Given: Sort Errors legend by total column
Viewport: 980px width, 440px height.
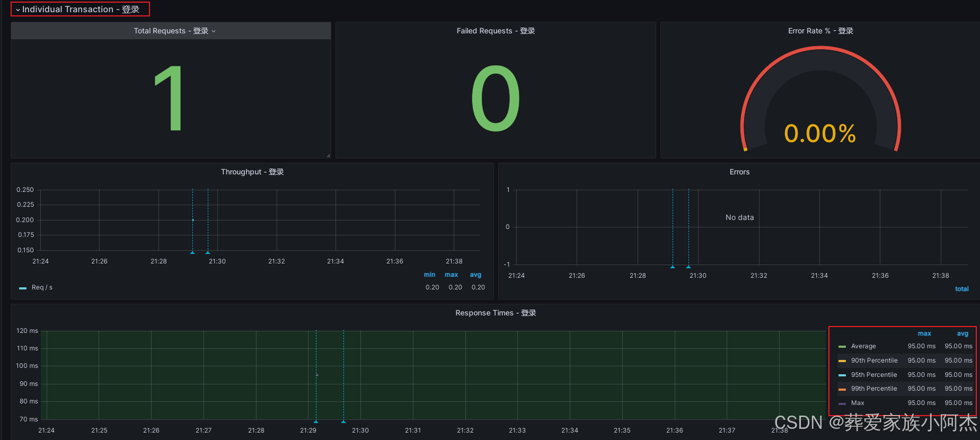Looking at the screenshot, I should pyautogui.click(x=961, y=289).
